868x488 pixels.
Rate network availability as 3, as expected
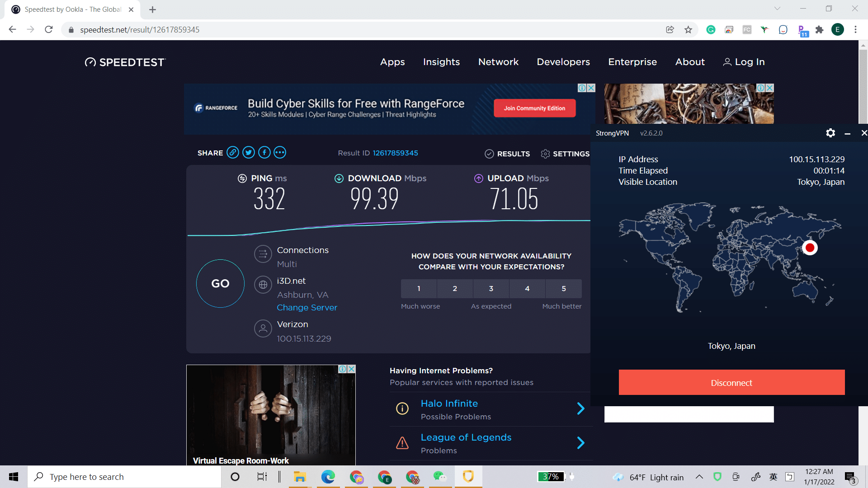point(491,289)
